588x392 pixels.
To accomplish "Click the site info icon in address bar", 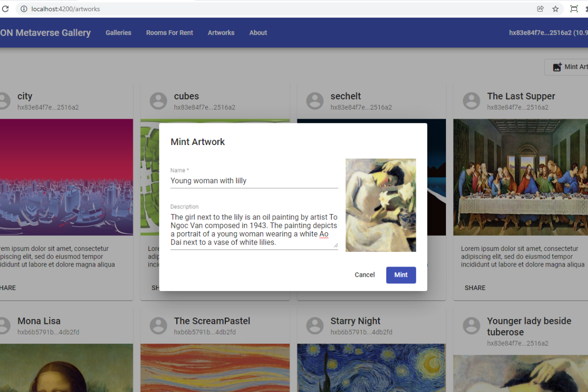I will click(24, 9).
